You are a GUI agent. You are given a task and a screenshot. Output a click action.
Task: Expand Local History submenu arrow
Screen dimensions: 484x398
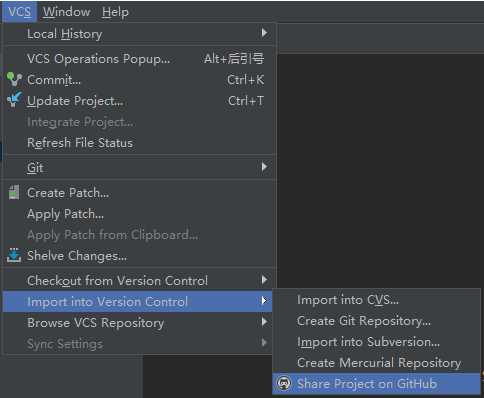click(264, 33)
